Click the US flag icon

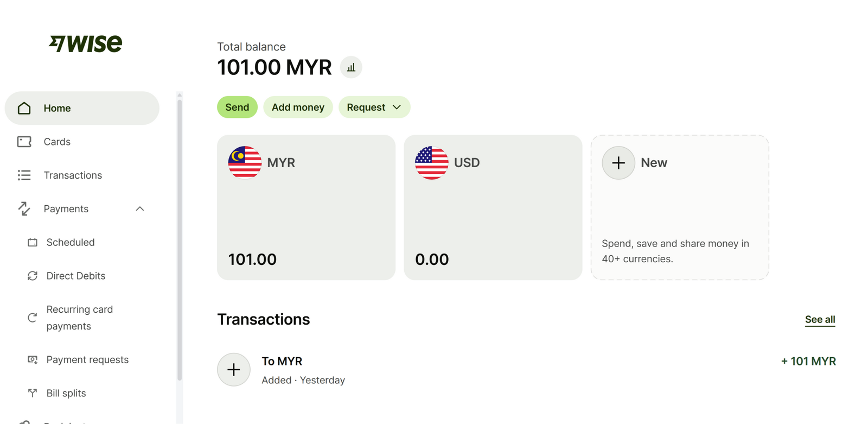(431, 162)
